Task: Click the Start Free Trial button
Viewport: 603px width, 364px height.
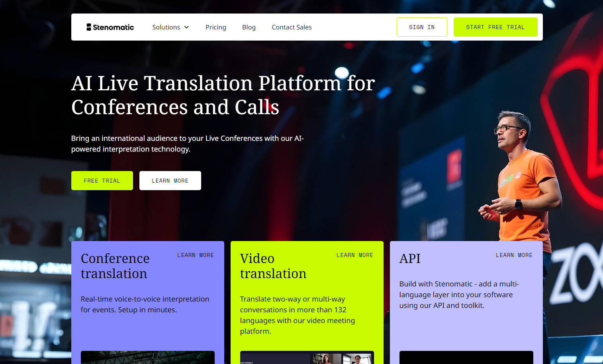Action: [495, 27]
